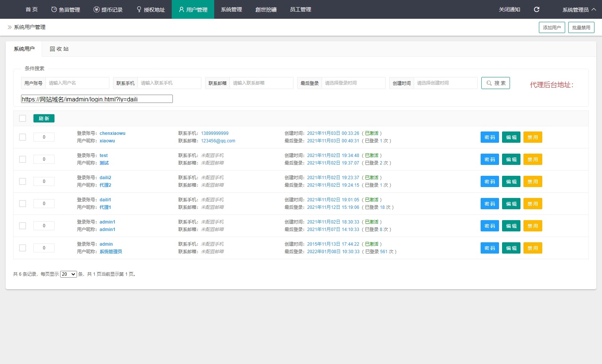Select the 用户管理 menu
The image size is (602, 364).
click(193, 9)
